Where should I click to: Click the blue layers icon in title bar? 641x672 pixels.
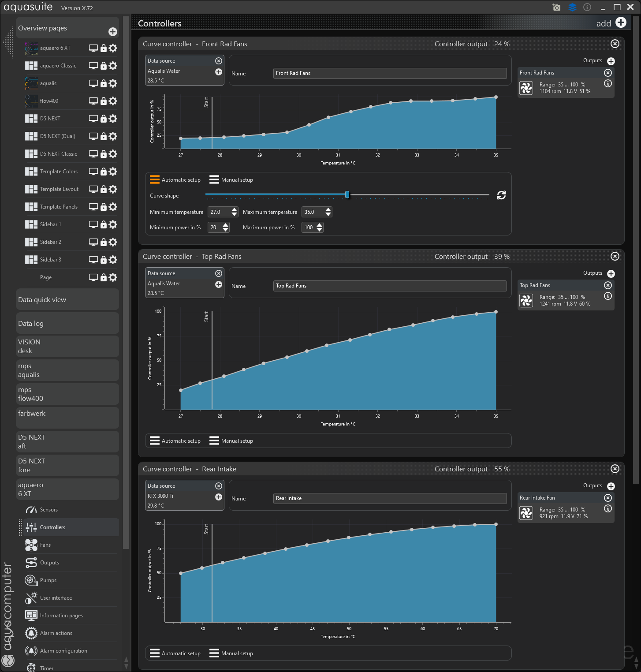pos(572,7)
